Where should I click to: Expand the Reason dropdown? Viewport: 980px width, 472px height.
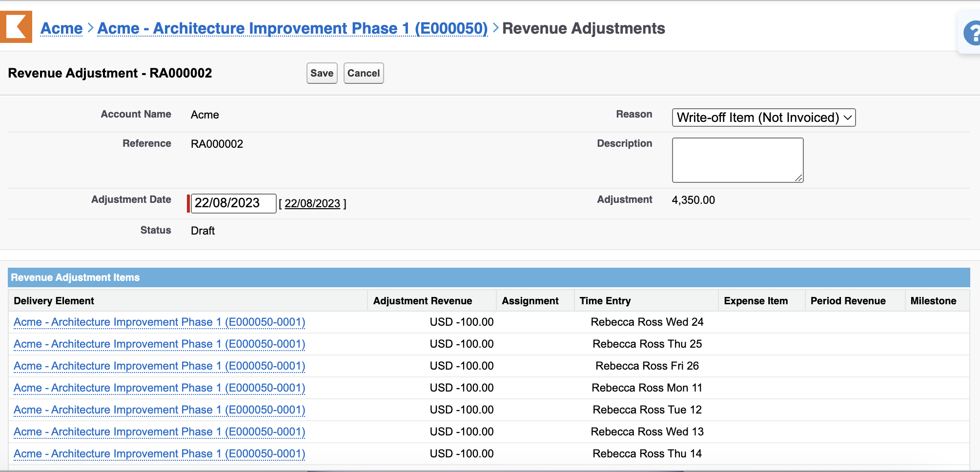point(764,118)
